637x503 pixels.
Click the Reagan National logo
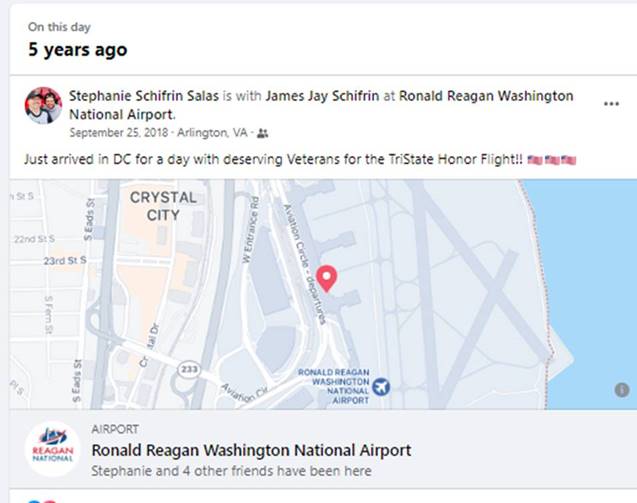click(x=52, y=450)
